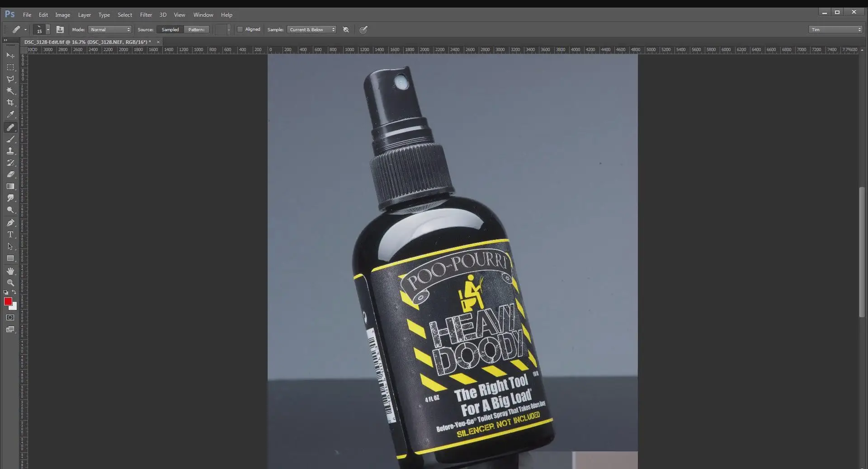Open the tool preset picker arrow

pos(25,30)
